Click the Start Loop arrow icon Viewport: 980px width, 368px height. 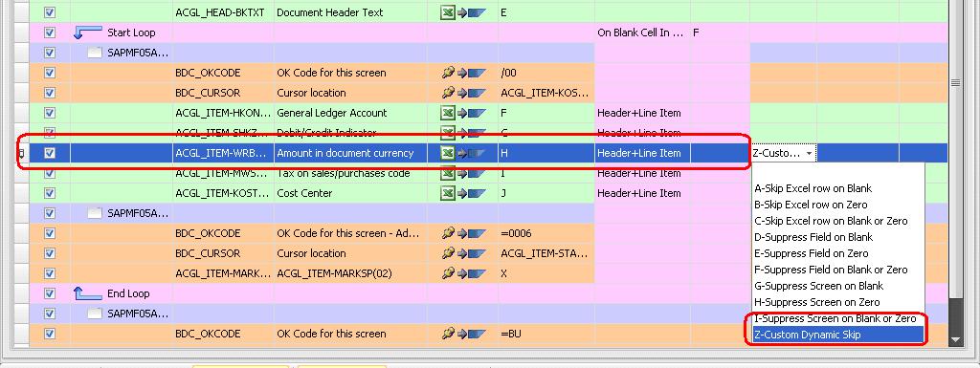click(87, 32)
